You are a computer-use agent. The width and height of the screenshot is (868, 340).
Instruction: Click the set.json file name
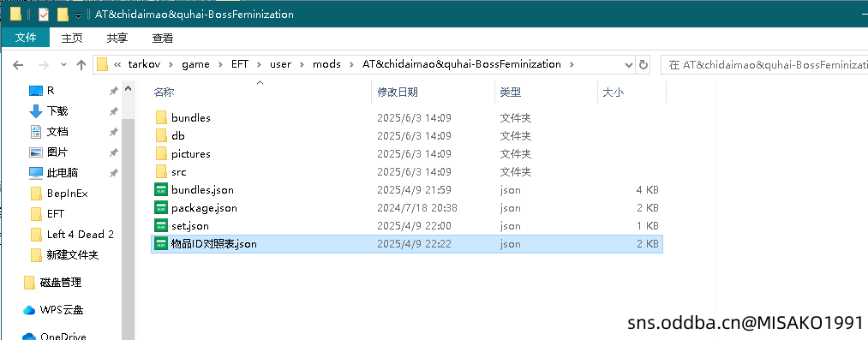coord(190,225)
